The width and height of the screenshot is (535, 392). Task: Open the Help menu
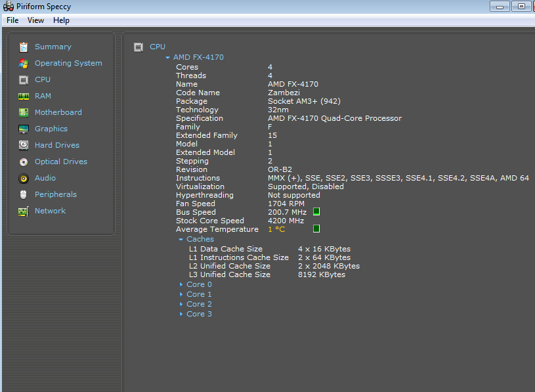pos(62,20)
